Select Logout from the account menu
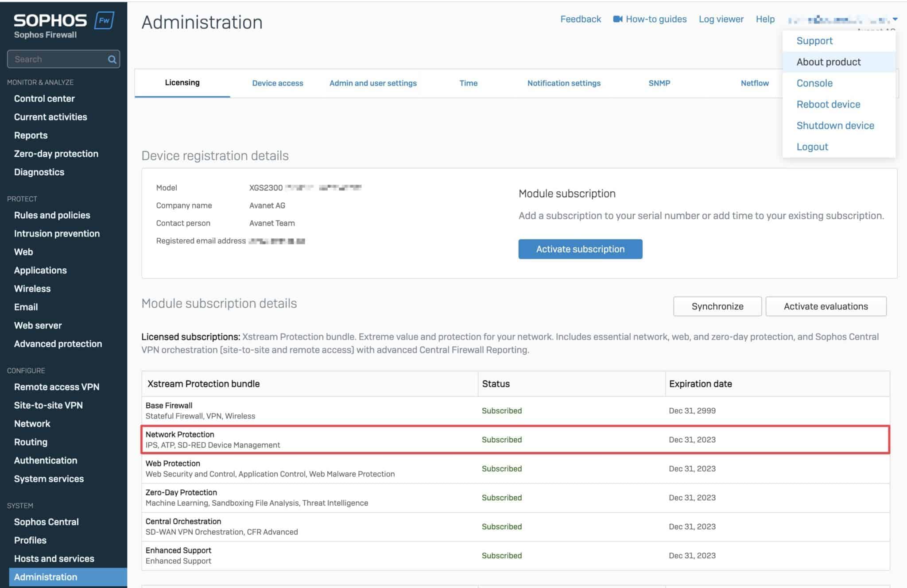This screenshot has height=588, width=907. [x=812, y=147]
